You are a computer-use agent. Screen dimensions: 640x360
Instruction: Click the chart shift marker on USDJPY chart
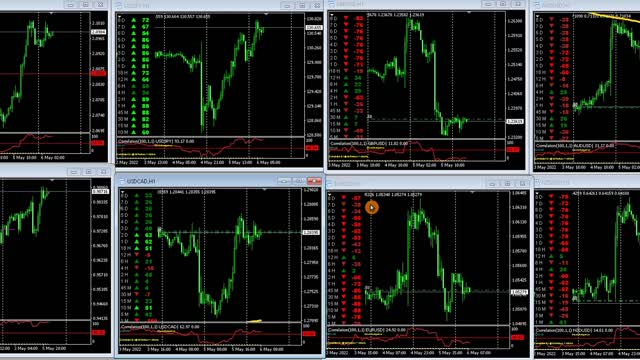[x=266, y=14]
